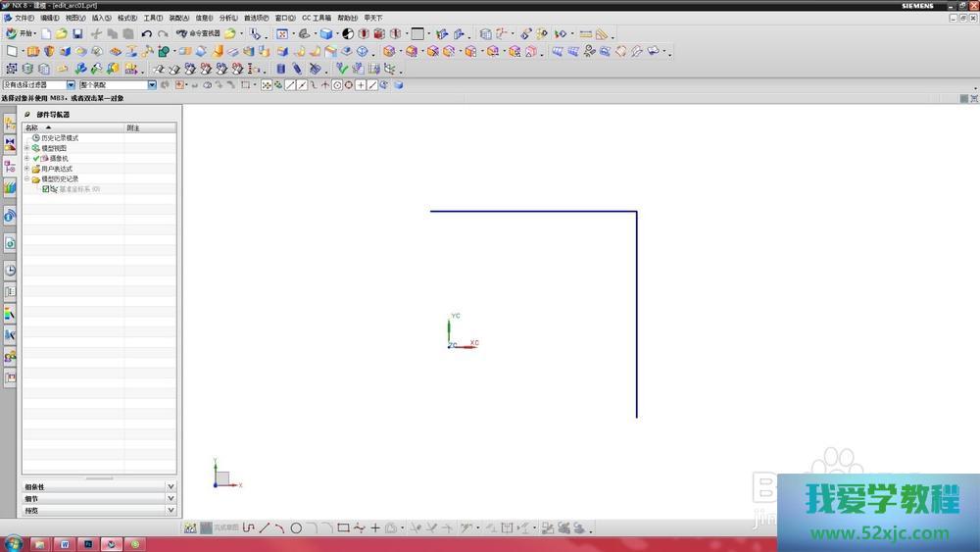This screenshot has width=980, height=552.
Task: Select the Line sketch tool
Action: pos(265,528)
